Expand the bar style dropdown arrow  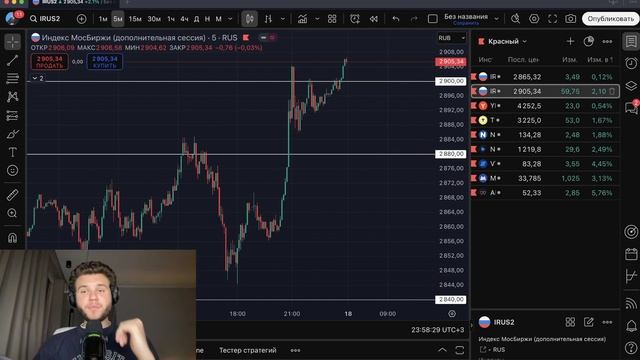point(282,19)
